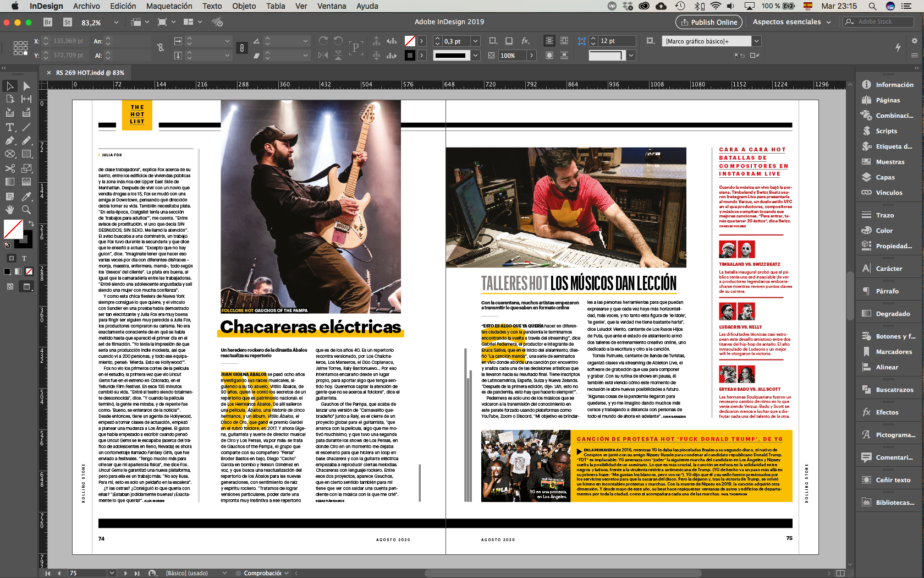Image resolution: width=924 pixels, height=578 pixels.
Task: Select the Note tool
Action: click(10, 196)
